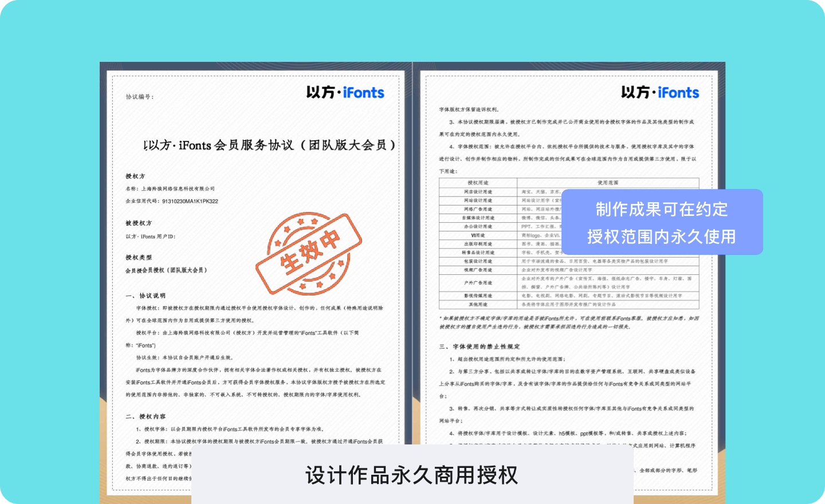Open the right agreement page thumbnail
The width and height of the screenshot is (825, 504).
point(569,282)
